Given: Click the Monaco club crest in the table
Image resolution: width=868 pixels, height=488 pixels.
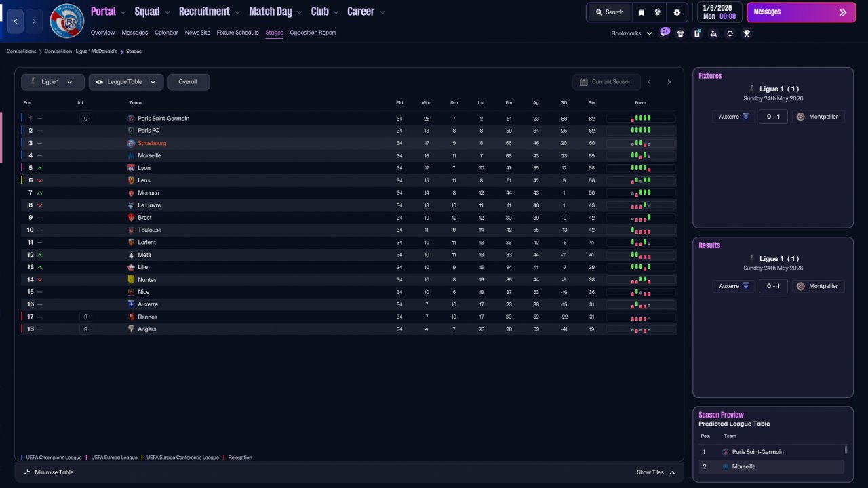Looking at the screenshot, I should point(131,193).
